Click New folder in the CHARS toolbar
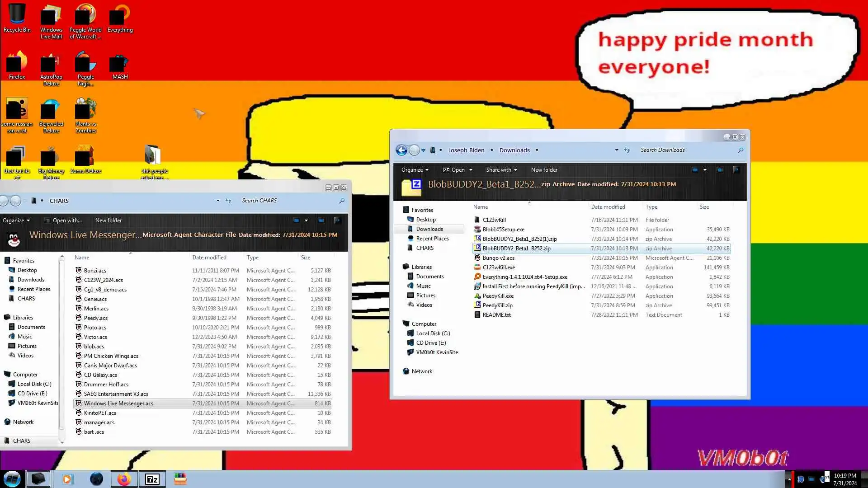The width and height of the screenshot is (868, 488). [x=108, y=221]
